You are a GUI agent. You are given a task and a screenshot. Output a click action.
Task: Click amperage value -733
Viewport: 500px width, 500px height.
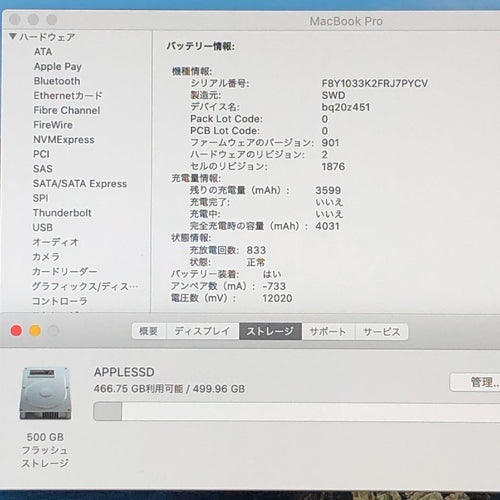(x=274, y=286)
